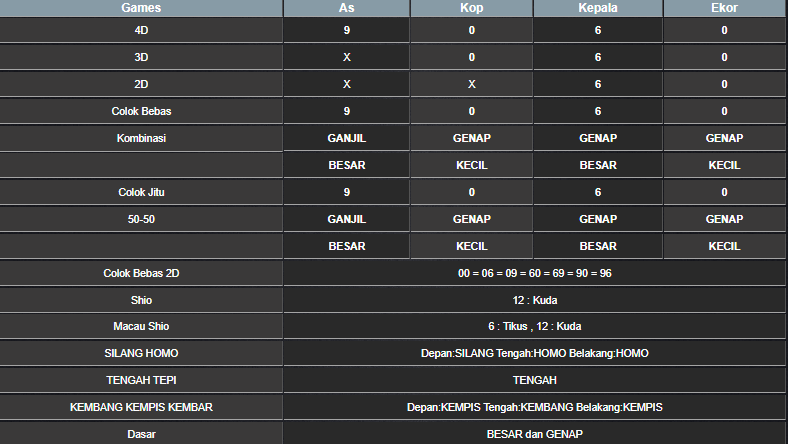Click Ekor GENAP in the 50-50 row
Image resolution: width=788 pixels, height=444 pixels.
point(725,219)
